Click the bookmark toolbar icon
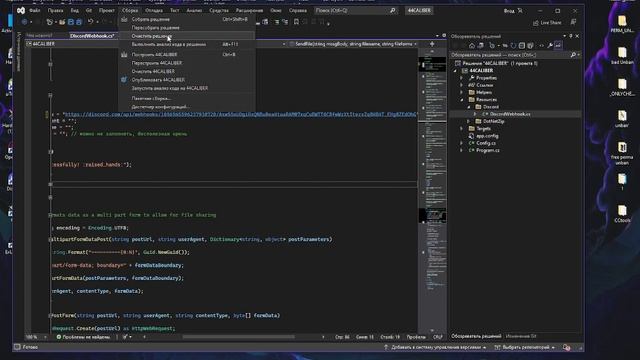 [x=296, y=22]
